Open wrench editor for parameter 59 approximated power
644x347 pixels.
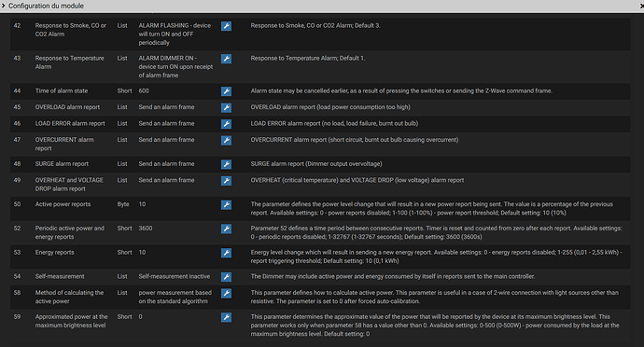tap(226, 317)
